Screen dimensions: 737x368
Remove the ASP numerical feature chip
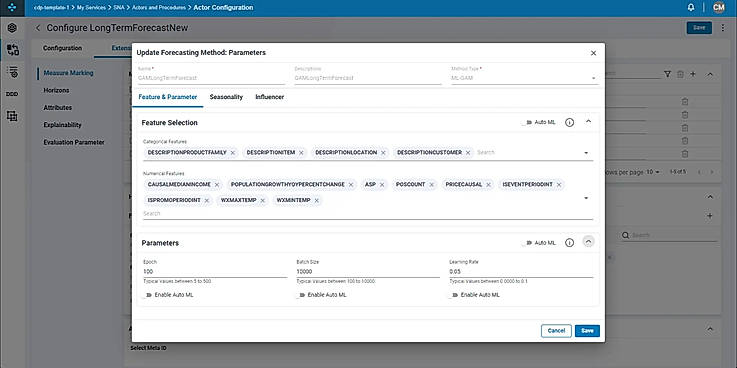coord(382,185)
